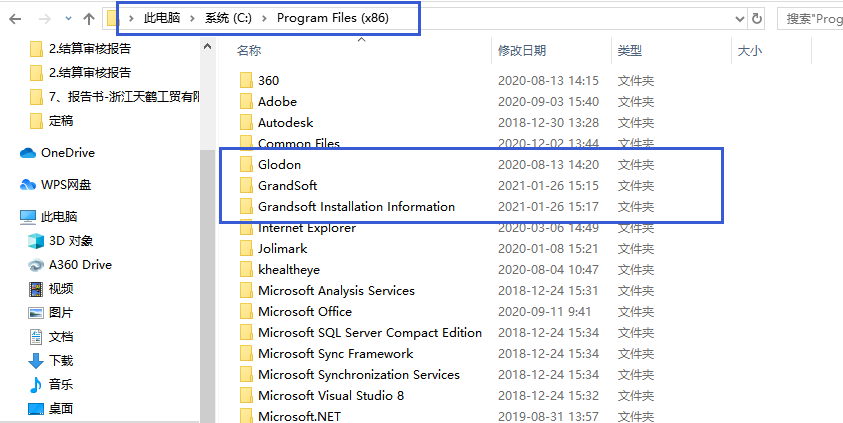Select the Microsoft Office folder icon
Image resolution: width=843 pixels, height=423 pixels.
pos(246,312)
